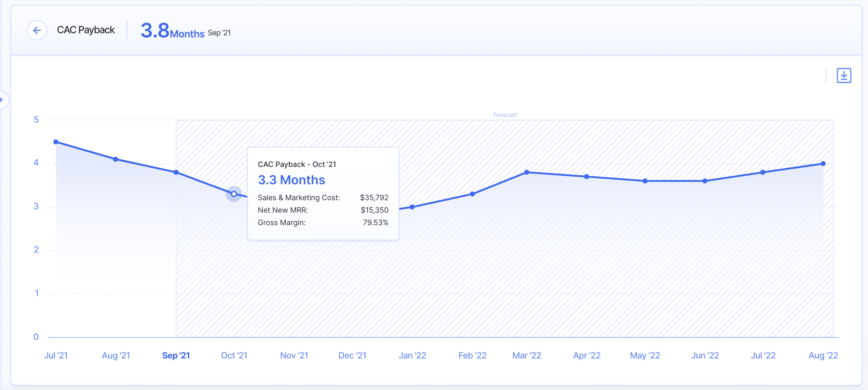The height and width of the screenshot is (390, 868).
Task: Download the chart data
Action: click(x=844, y=76)
